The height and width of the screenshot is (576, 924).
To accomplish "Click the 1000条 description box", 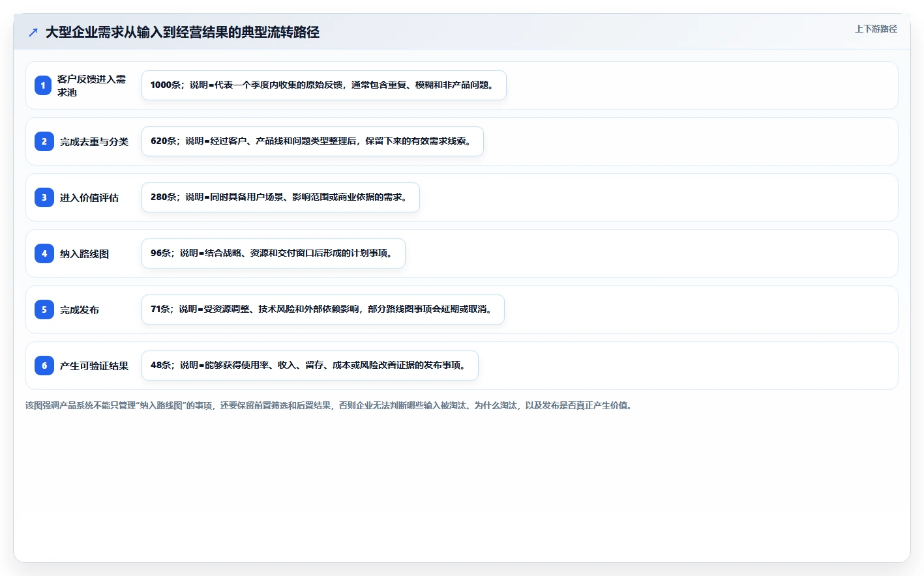I will (x=324, y=85).
